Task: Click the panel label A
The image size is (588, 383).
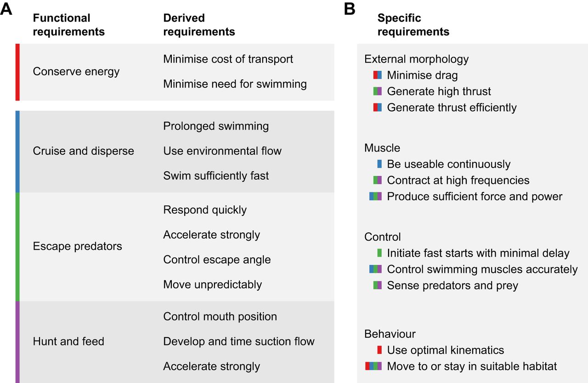Action: point(6,9)
